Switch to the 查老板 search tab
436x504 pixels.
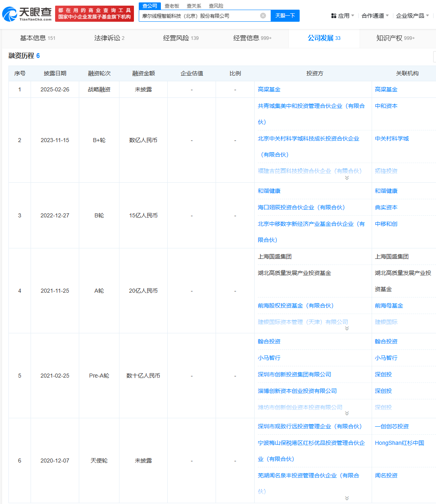[172, 6]
